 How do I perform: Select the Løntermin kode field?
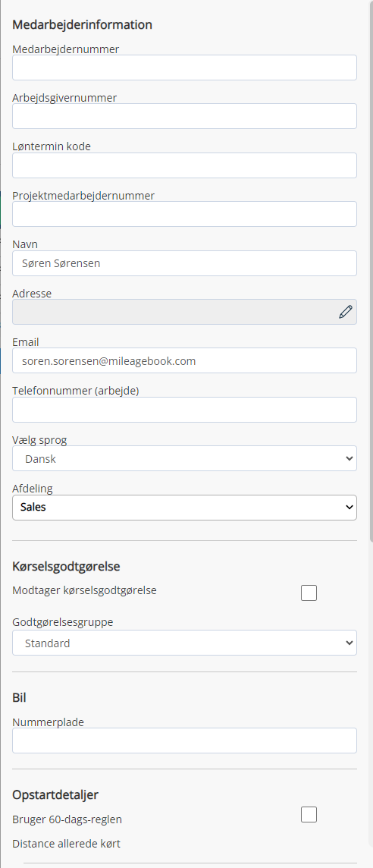pos(184,165)
